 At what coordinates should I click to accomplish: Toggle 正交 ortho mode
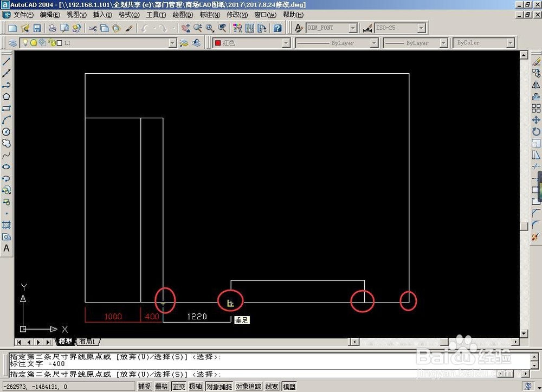click(179, 387)
